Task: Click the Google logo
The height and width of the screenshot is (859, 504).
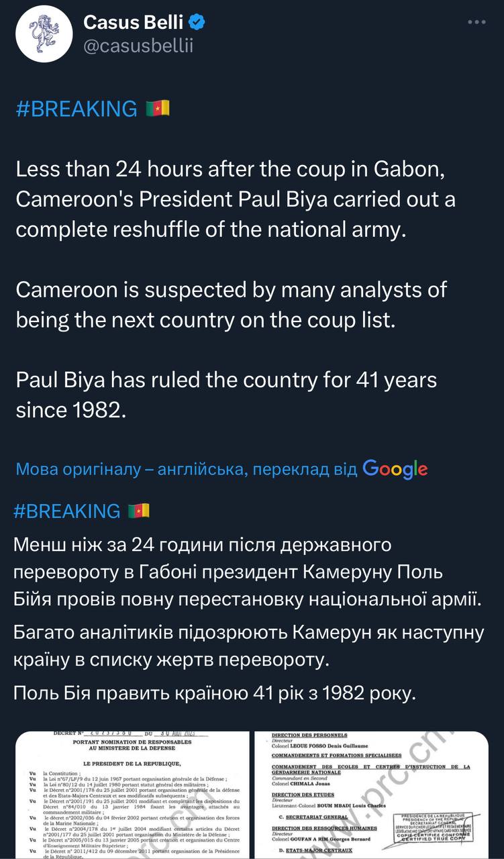Action: pos(395,469)
